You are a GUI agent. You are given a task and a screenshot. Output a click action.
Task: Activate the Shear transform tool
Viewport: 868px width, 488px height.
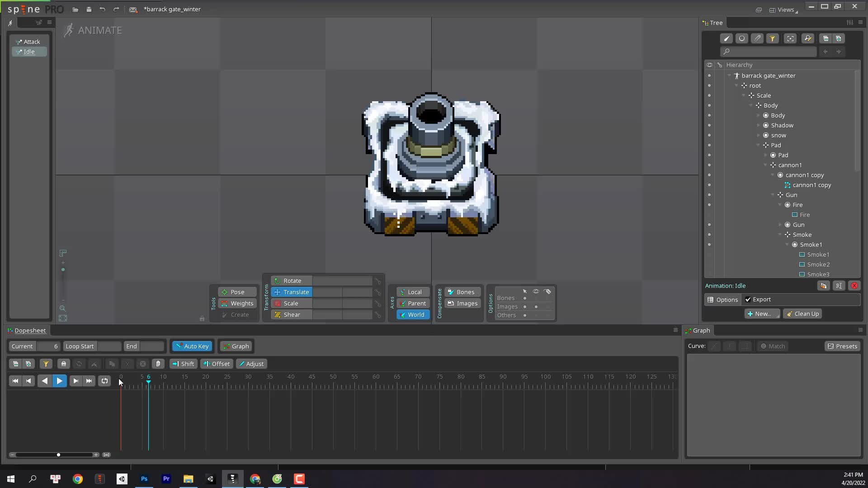coord(291,314)
